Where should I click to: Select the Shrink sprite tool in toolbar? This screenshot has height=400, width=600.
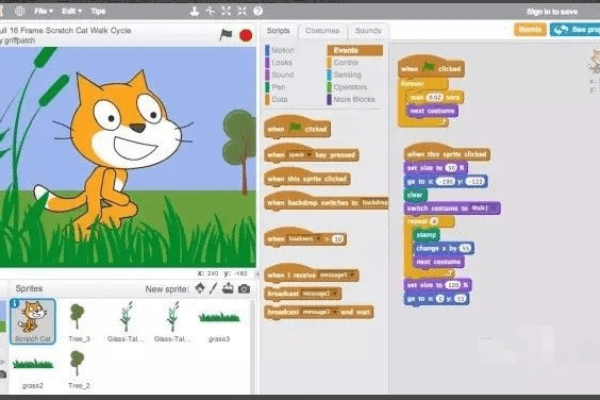(242, 11)
